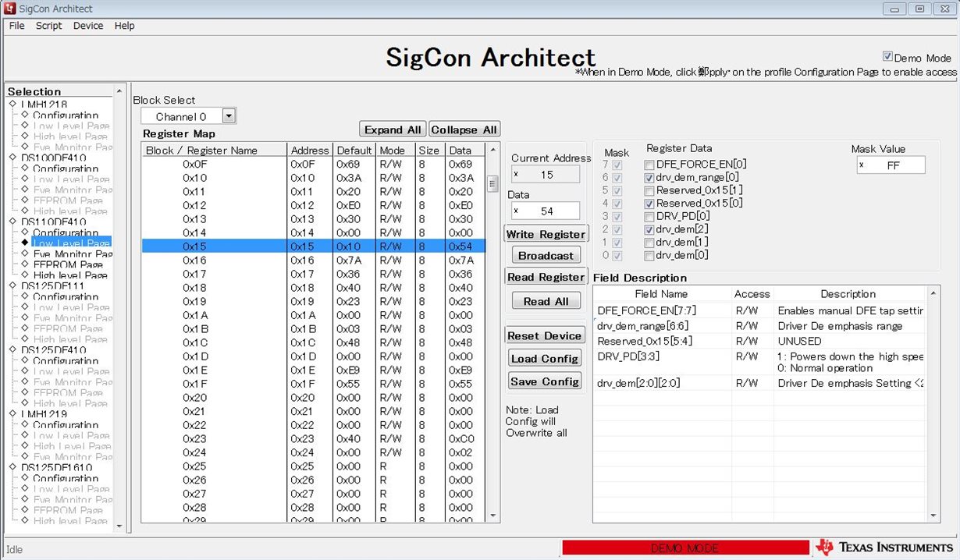The height and width of the screenshot is (560, 960).
Task: Click the Default column header in Register Map
Action: (354, 151)
